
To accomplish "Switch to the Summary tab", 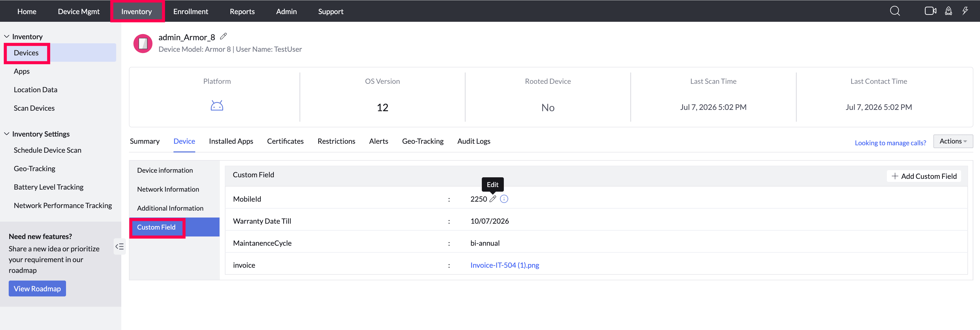I will 145,141.
